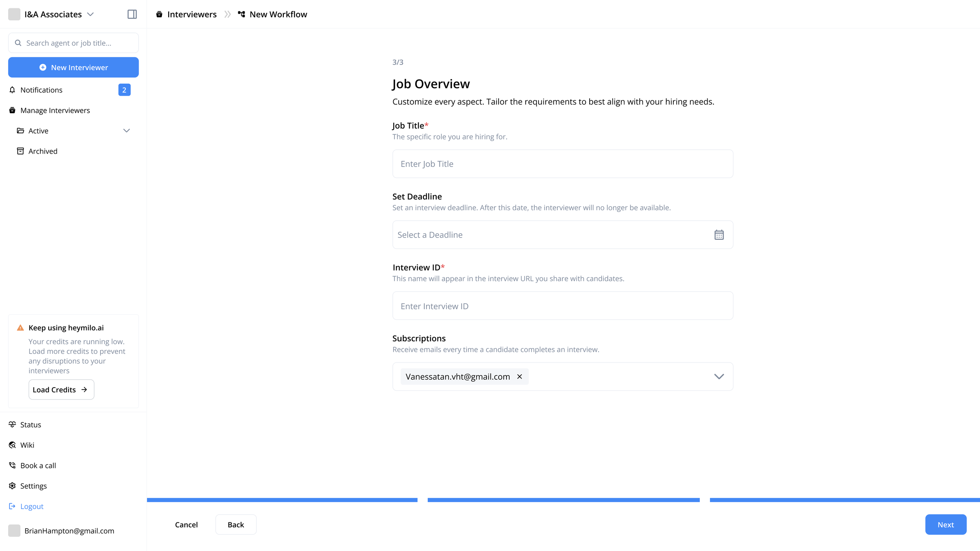Open the calendar icon in deadline field

click(x=719, y=235)
